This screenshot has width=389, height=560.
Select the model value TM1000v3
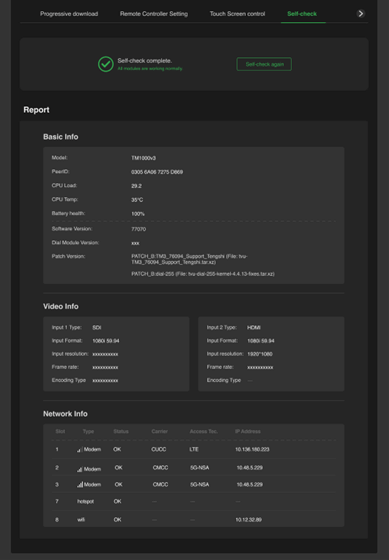pos(143,158)
